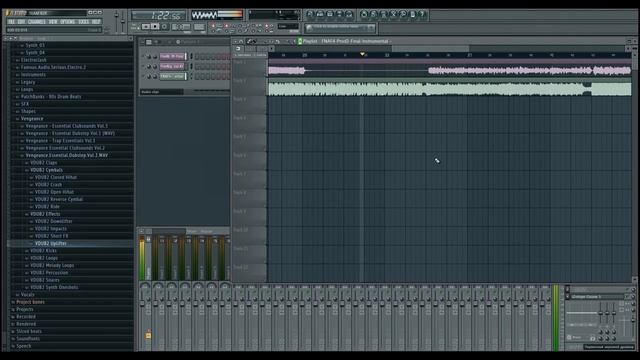
Task: Select the VDUB2 Crash folder
Action: coord(49,185)
